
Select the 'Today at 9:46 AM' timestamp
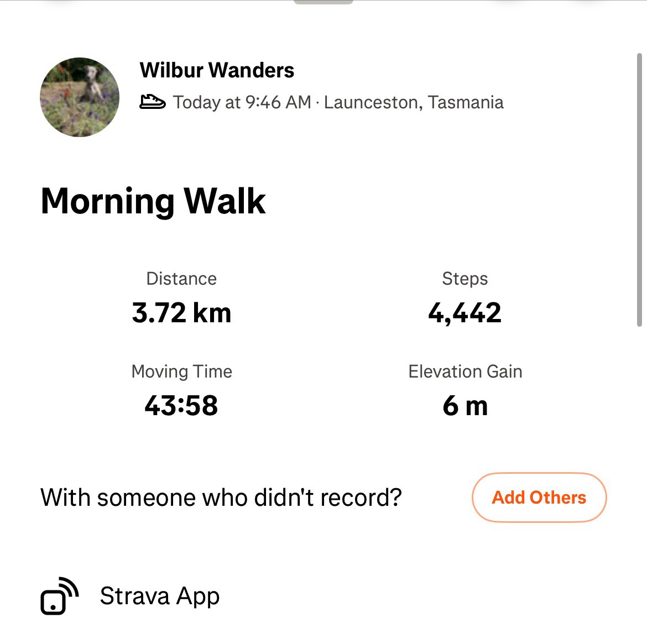[242, 102]
